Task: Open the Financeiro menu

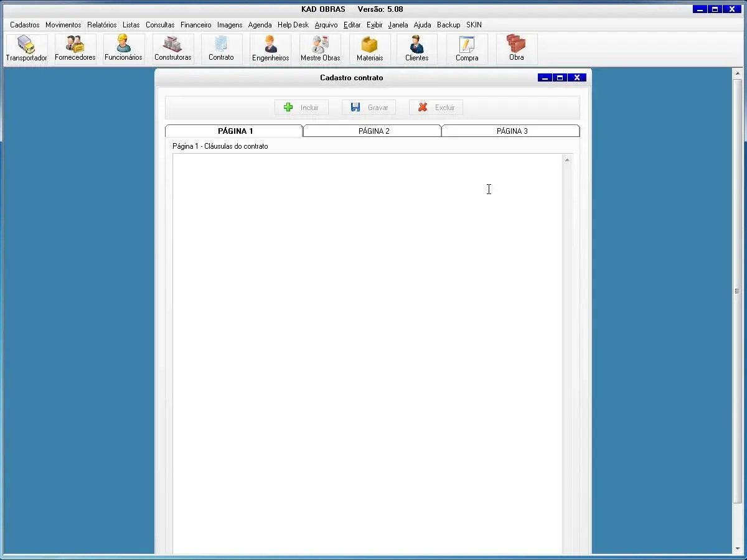Action: coord(195,25)
